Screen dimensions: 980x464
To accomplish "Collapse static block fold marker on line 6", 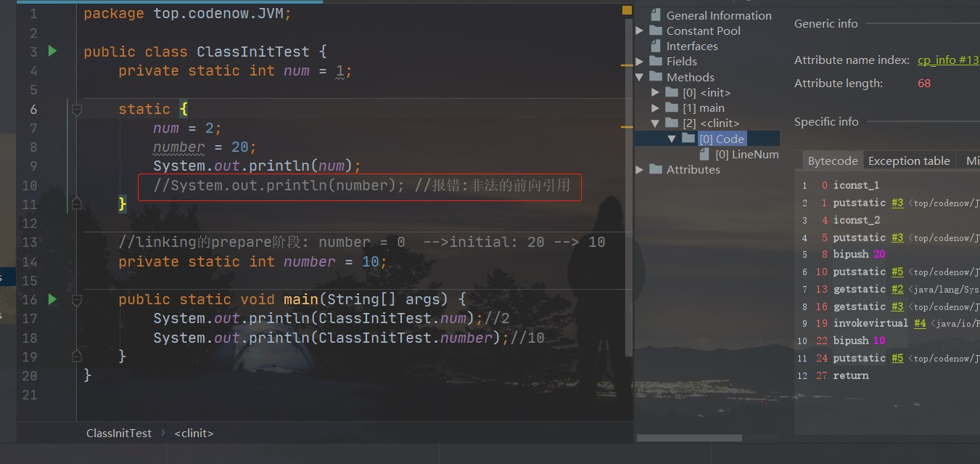I will coord(76,110).
